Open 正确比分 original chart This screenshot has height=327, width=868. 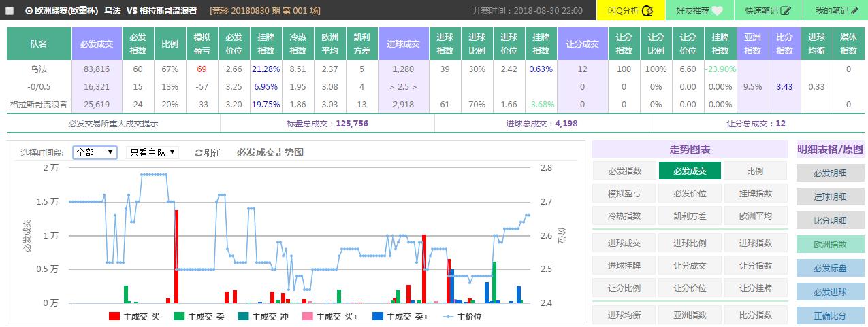831,315
